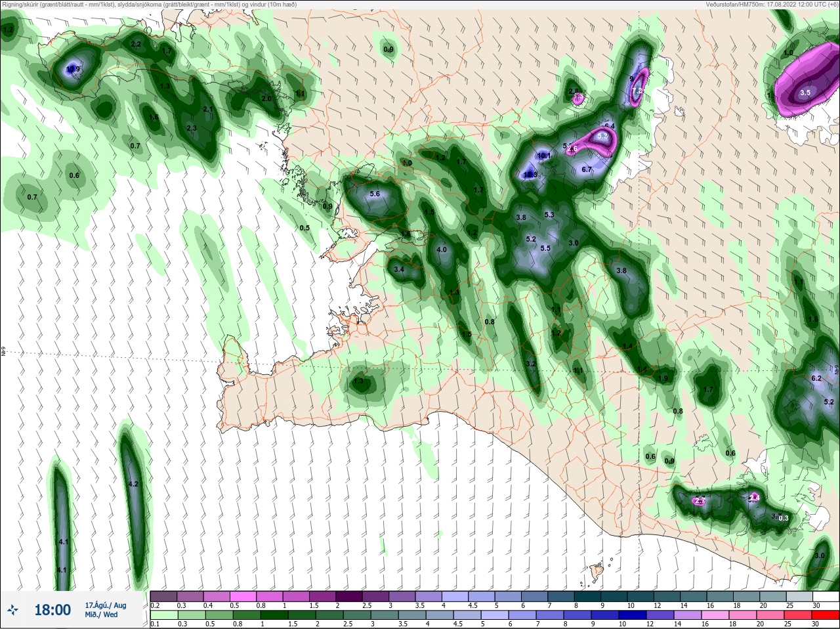840x629 pixels.
Task: Click the 2.2 precipitation value on the map
Action: point(136,44)
